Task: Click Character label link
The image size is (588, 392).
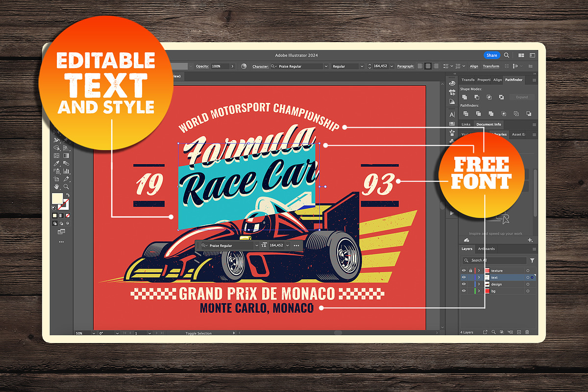Action: click(260, 66)
